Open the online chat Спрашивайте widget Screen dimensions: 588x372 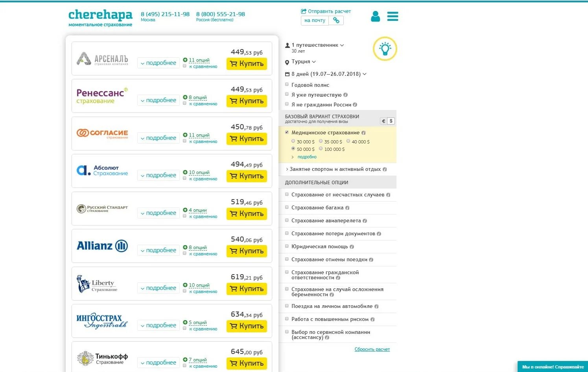(553, 367)
